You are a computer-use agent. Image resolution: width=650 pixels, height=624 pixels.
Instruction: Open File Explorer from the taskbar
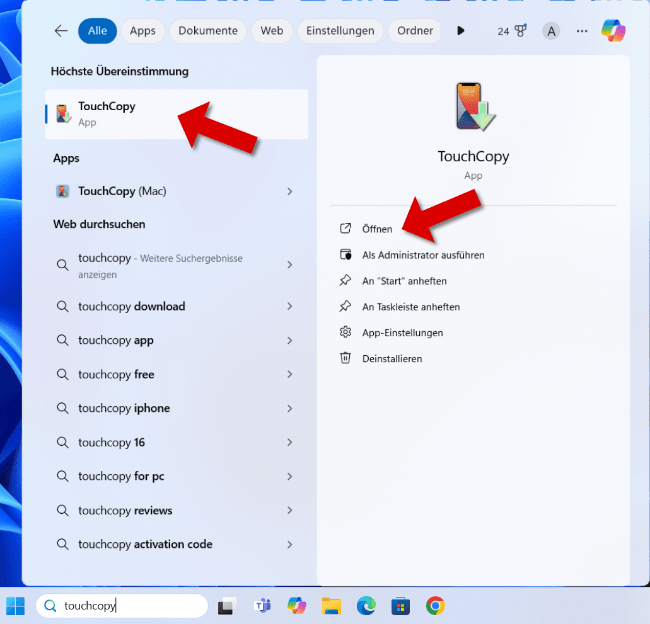(331, 606)
